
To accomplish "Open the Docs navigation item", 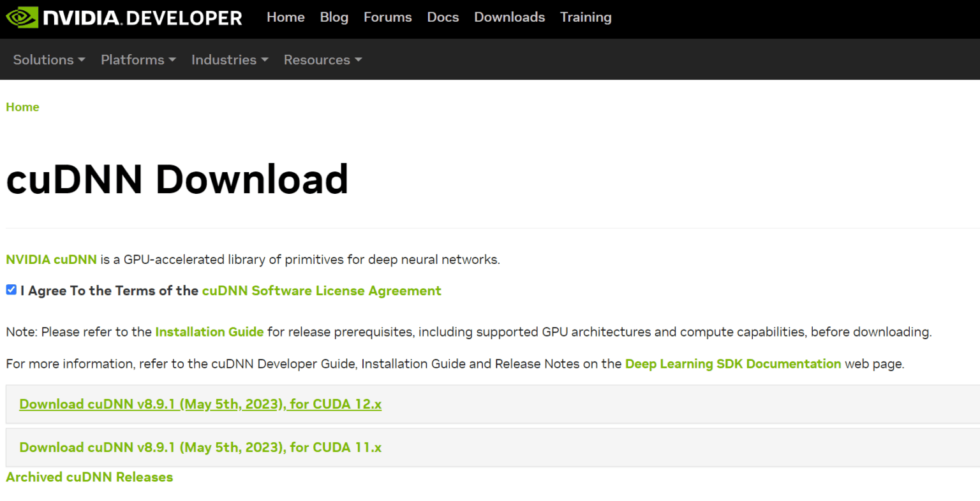I will click(x=443, y=17).
